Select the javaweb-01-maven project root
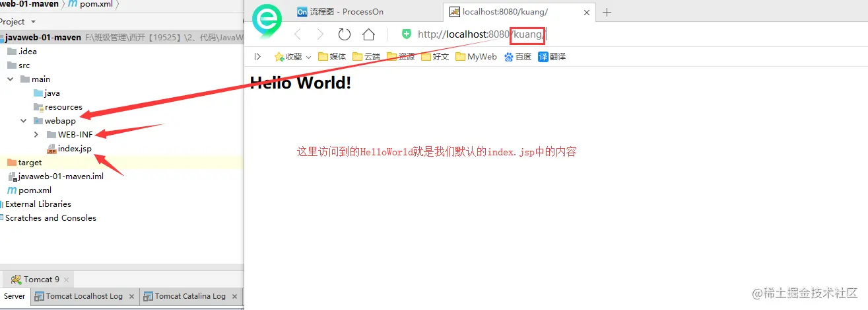The width and height of the screenshot is (868, 310). coord(44,38)
